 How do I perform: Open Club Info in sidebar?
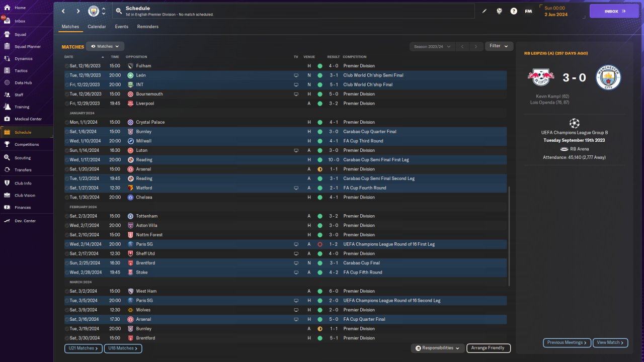point(23,184)
